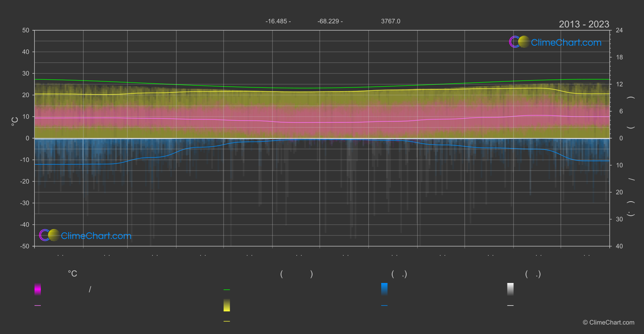Screen dimensions: 644x334
Task: Select the white snowfall bar legend swatch
Action: [x=511, y=289]
